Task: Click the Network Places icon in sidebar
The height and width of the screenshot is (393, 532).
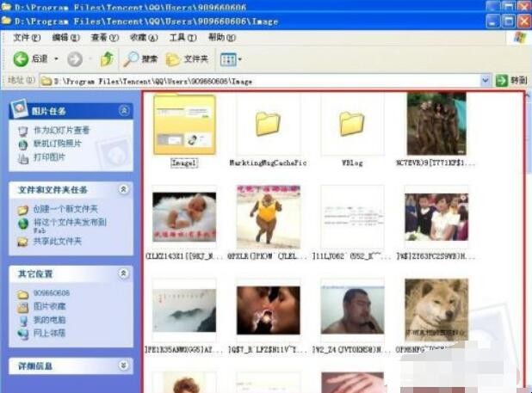Action: point(23,334)
